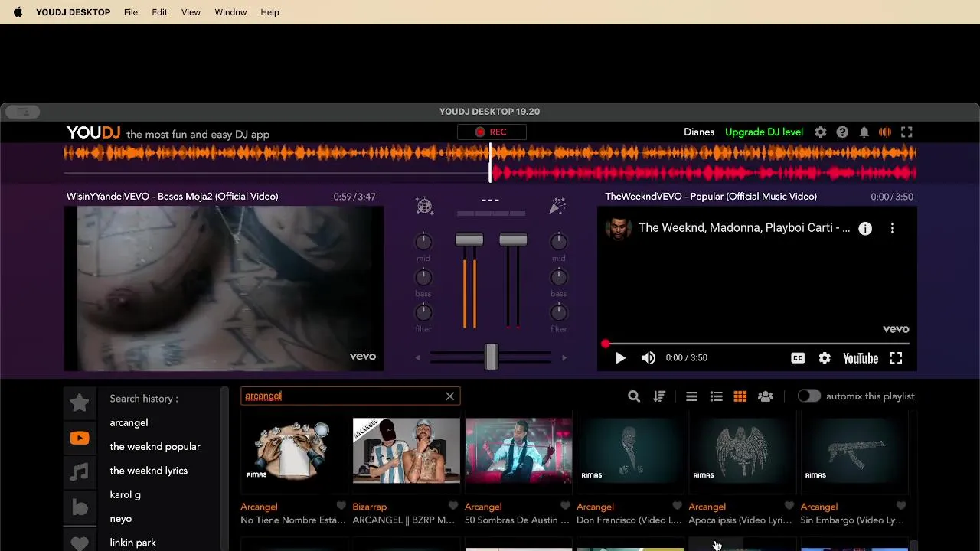Load ARCANGEL BZRP thumbnail
Viewport: 980px width, 551px height.
pyautogui.click(x=406, y=451)
